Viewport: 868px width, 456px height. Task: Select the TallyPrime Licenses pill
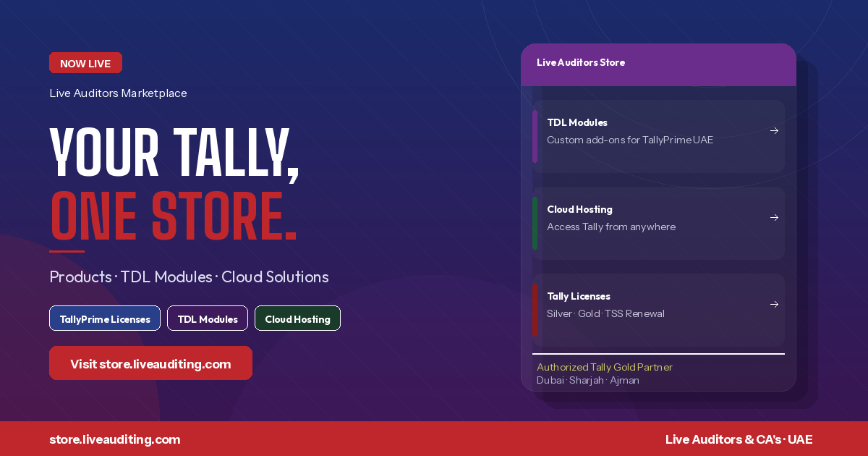pyautogui.click(x=105, y=318)
